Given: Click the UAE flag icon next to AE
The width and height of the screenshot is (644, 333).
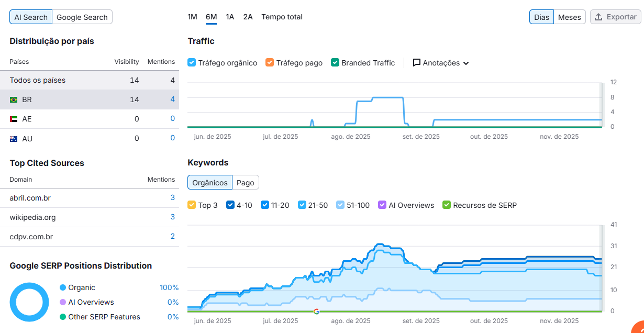Looking at the screenshot, I should tap(14, 119).
